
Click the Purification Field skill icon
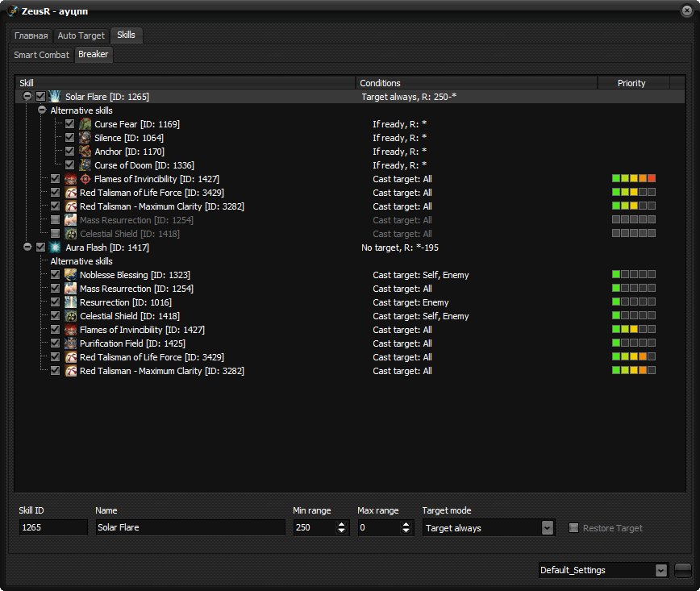pos(70,343)
